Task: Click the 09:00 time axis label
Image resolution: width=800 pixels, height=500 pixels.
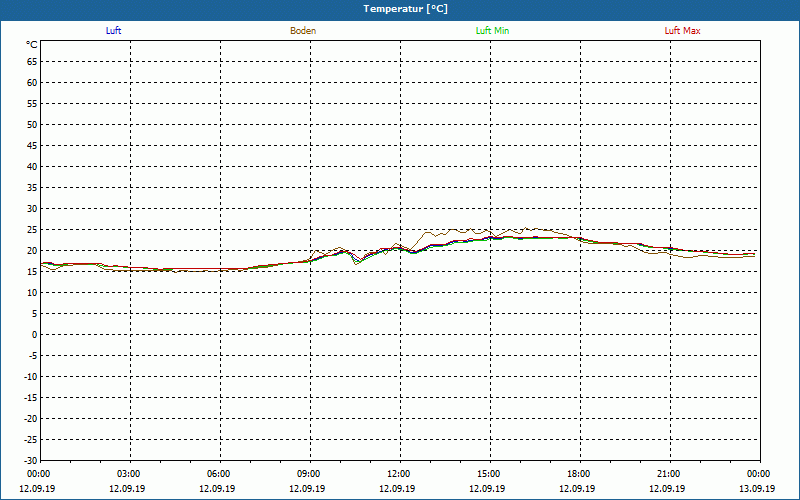Action: click(x=309, y=474)
